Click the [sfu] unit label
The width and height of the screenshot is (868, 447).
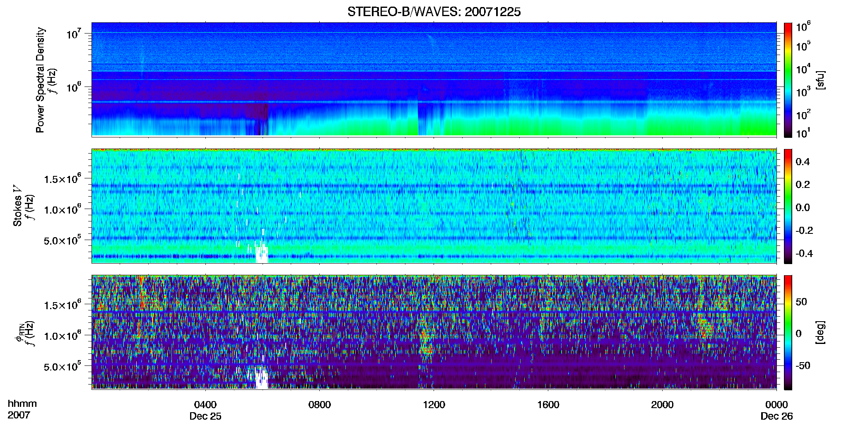click(820, 80)
